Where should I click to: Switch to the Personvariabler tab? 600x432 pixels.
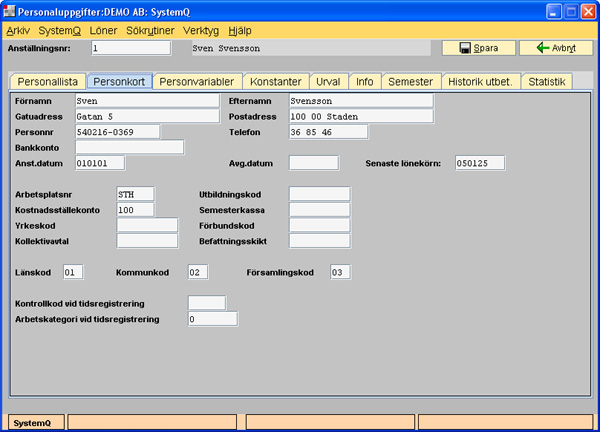(197, 81)
